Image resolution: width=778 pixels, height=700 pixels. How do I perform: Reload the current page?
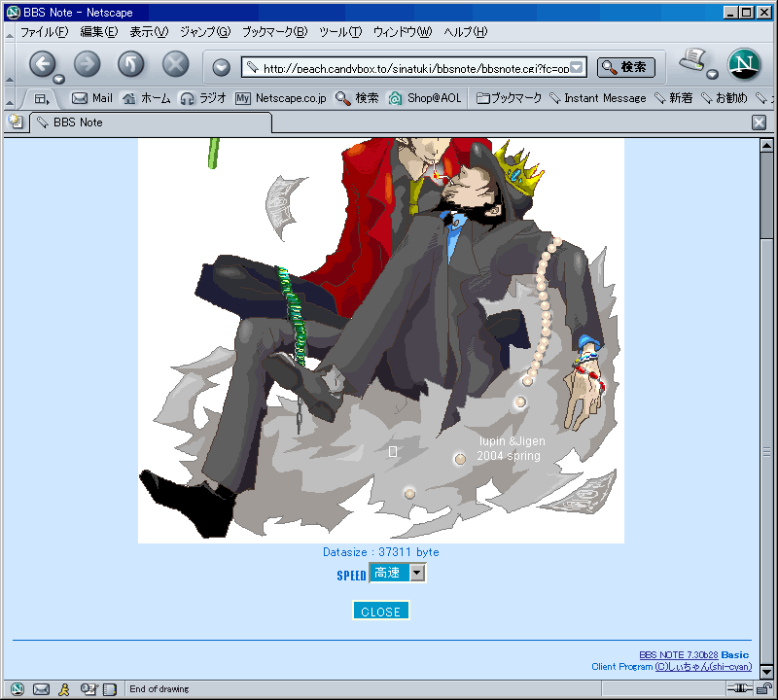click(x=131, y=64)
